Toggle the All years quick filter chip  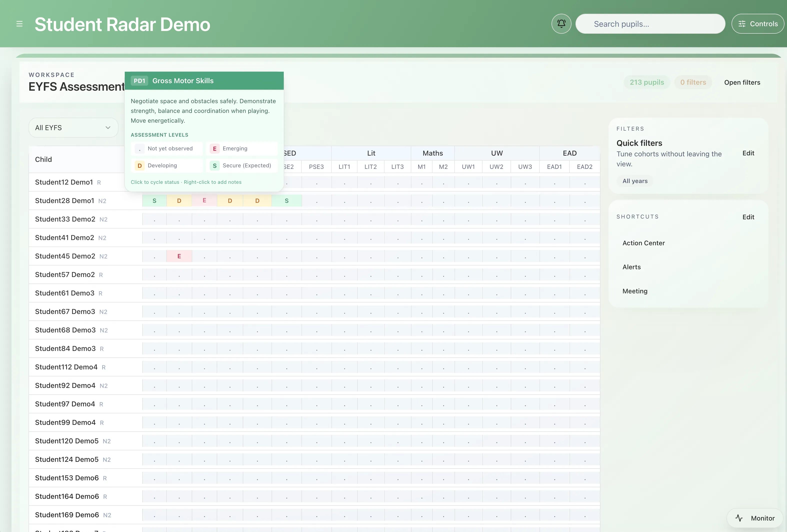tap(634, 181)
